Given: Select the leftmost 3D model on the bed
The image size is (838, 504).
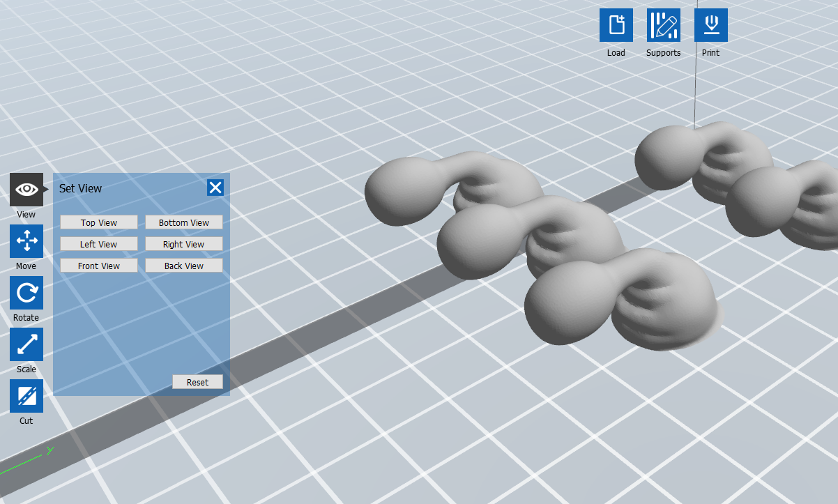Looking at the screenshot, I should coord(411,188).
